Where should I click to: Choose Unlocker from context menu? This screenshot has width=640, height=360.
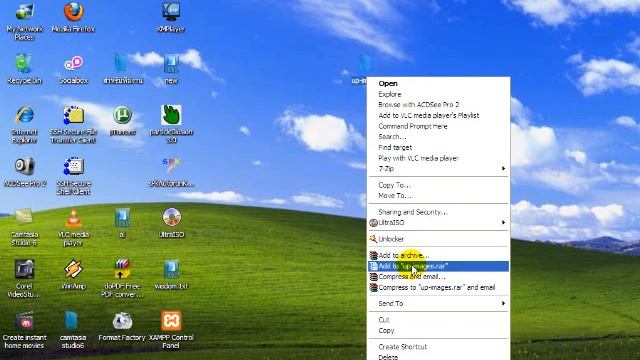click(x=439, y=239)
